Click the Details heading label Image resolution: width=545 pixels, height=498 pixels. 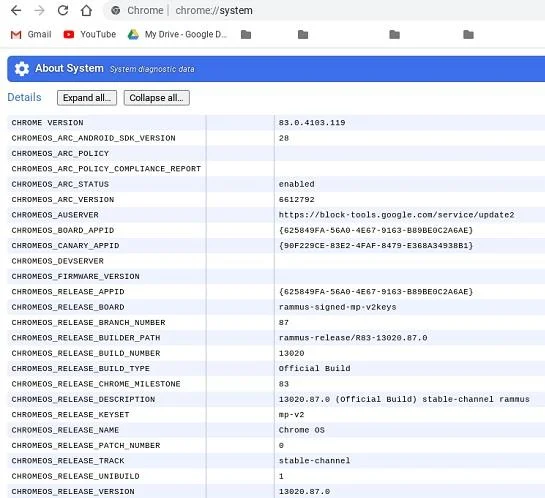tap(24, 97)
